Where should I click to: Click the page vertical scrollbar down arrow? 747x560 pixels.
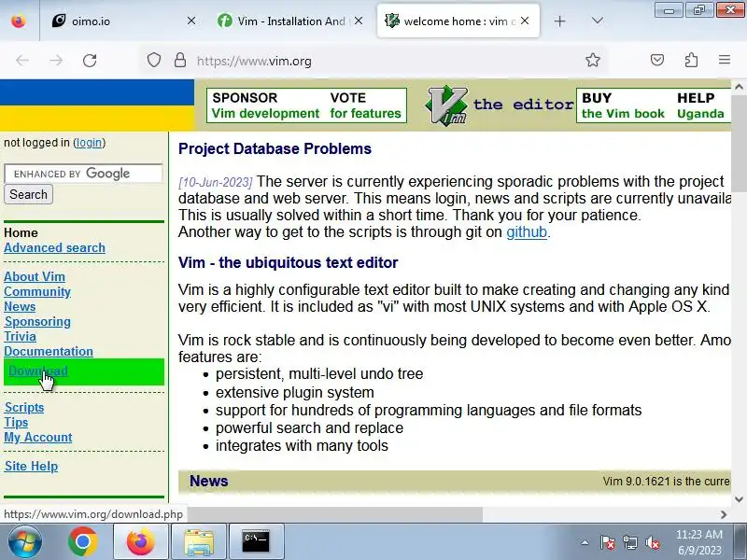(x=739, y=499)
